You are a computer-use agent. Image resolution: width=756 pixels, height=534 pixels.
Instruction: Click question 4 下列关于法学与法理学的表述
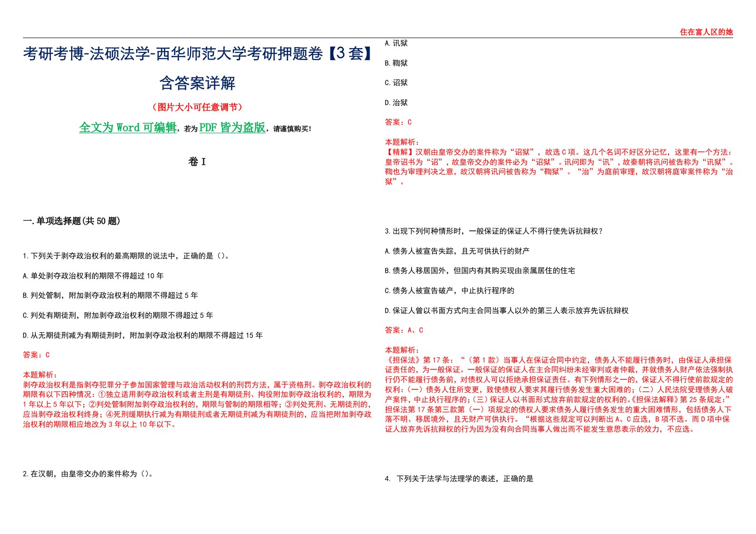pyautogui.click(x=459, y=479)
